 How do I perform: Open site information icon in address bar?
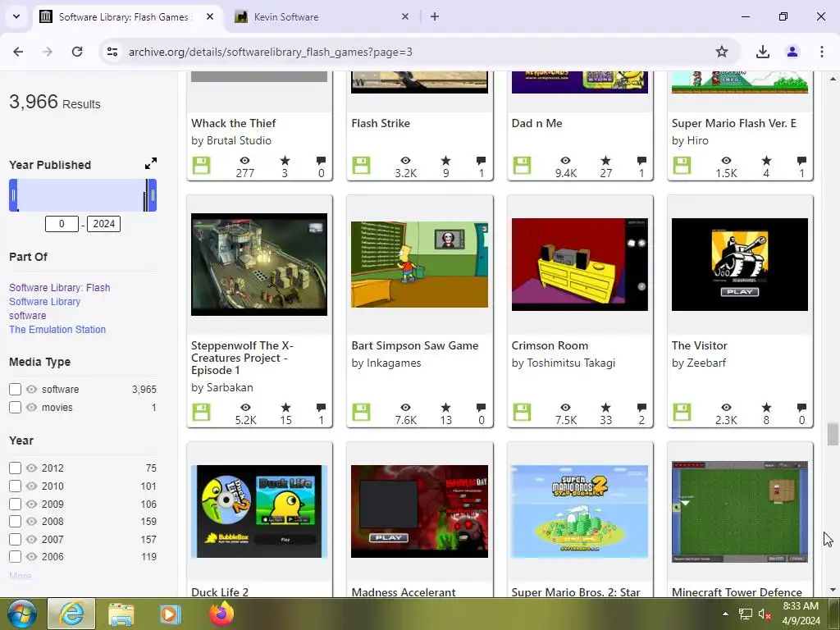pyautogui.click(x=112, y=52)
